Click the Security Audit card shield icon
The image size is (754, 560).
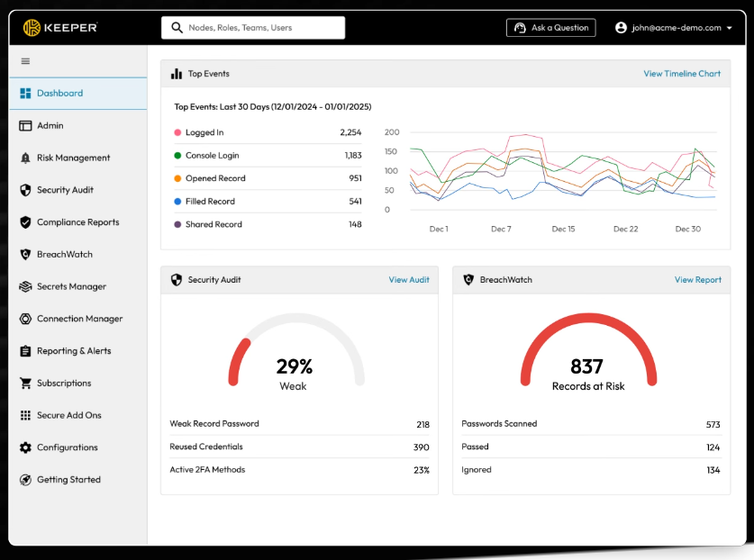point(177,280)
